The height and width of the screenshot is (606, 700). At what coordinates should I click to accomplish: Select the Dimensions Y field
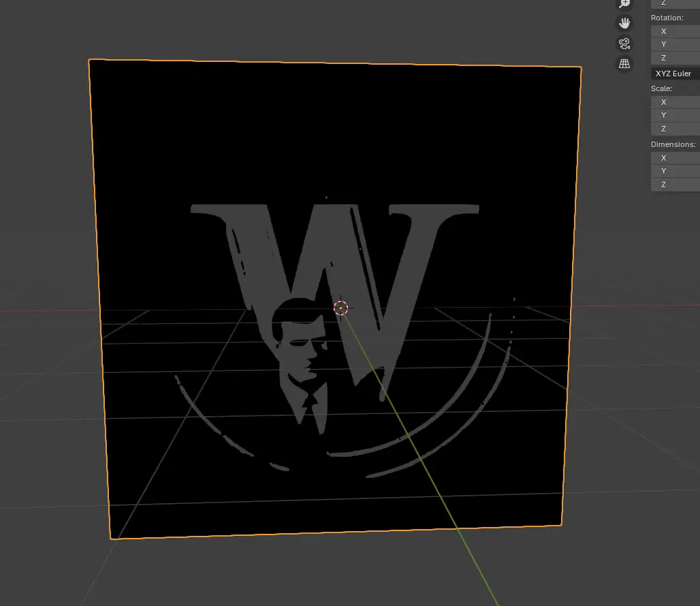click(x=675, y=171)
